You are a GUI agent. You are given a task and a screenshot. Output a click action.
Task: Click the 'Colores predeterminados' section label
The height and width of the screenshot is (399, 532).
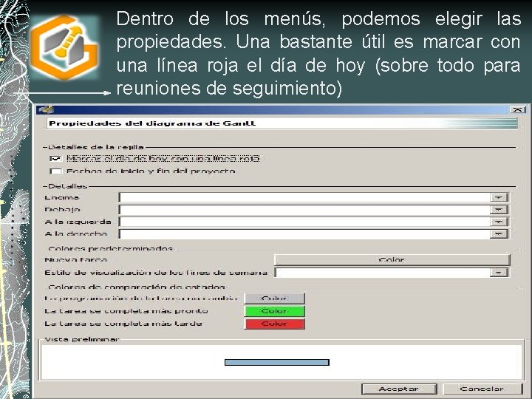tap(111, 249)
